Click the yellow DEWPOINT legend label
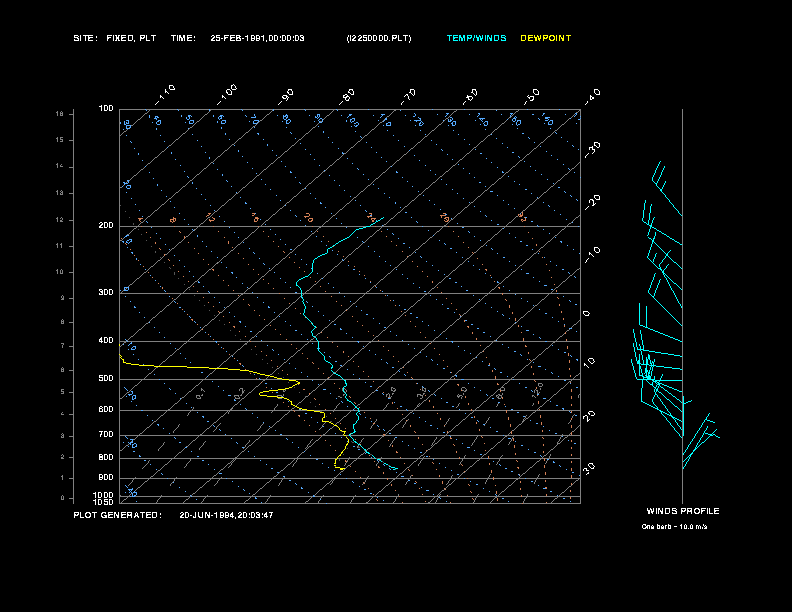Image resolution: width=792 pixels, height=612 pixels. (x=546, y=38)
